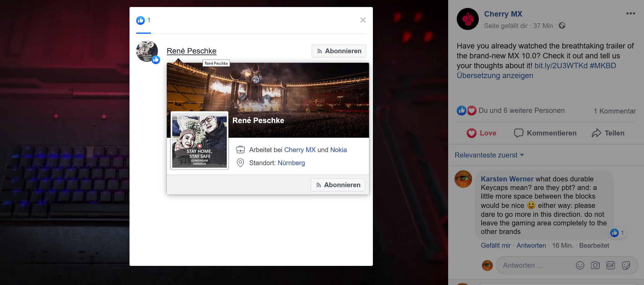This screenshot has height=285, width=644.
Task: Open the emoji picker in the reply box
Action: (x=580, y=265)
